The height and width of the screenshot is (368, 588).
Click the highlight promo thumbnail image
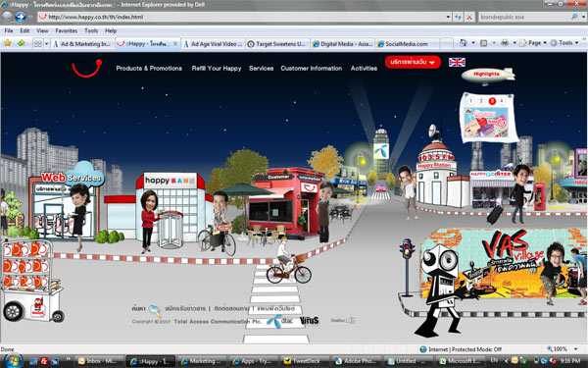[x=486, y=123]
